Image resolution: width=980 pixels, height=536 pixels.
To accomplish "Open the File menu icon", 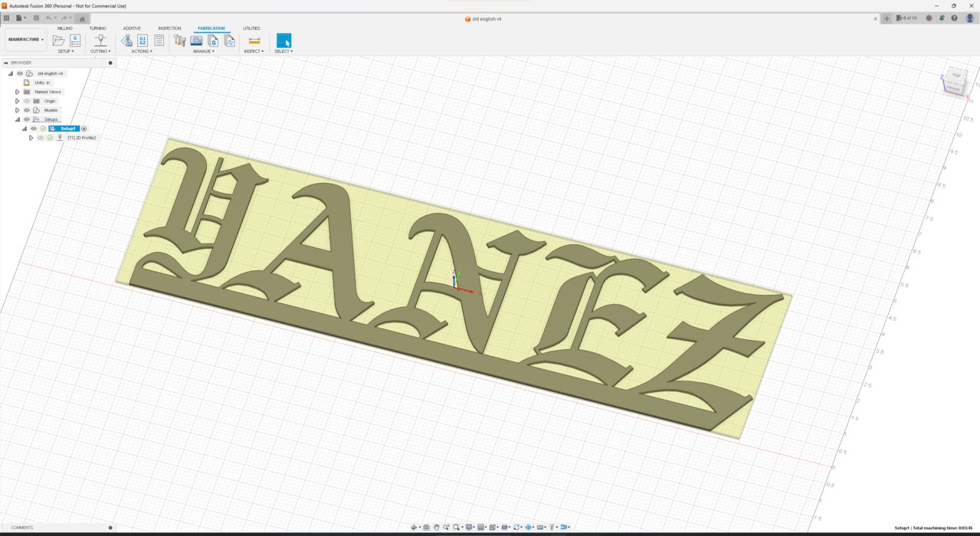I will 20,18.
